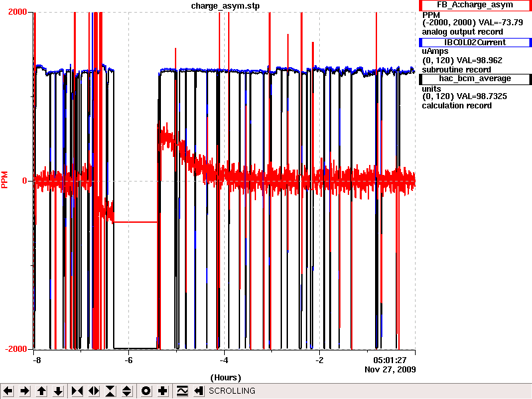Click the pan down arrow button

59,391
